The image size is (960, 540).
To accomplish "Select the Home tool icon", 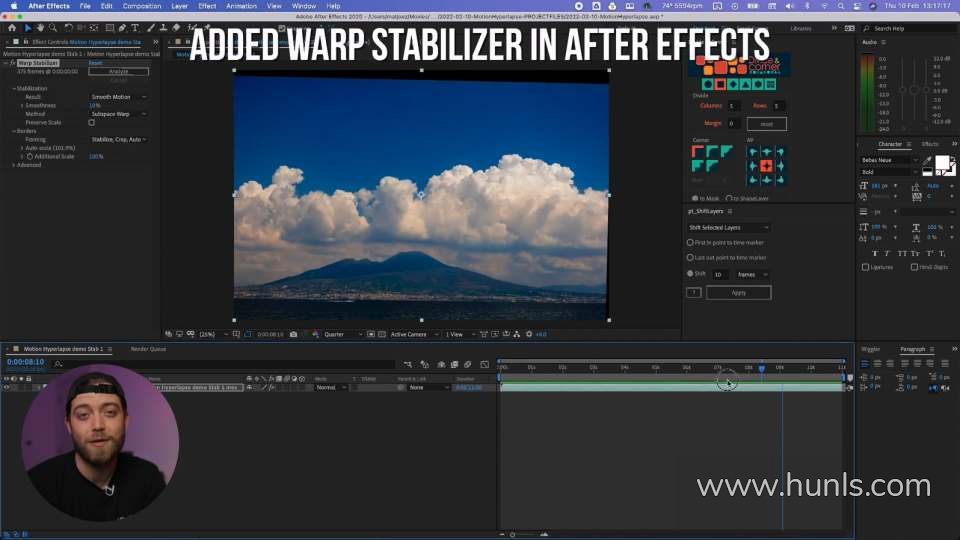I will coord(12,28).
